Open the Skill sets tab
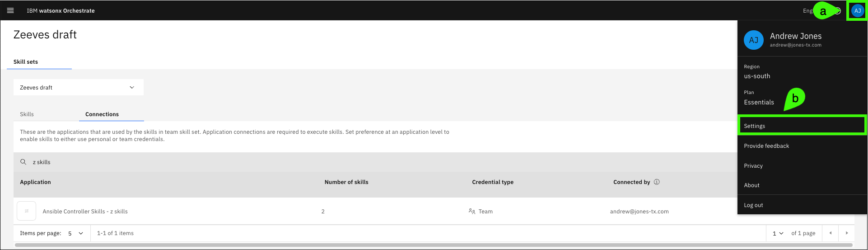Screen dimensions: 868x250 pos(26,62)
